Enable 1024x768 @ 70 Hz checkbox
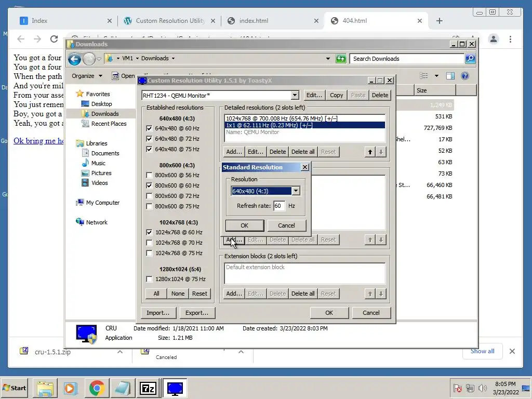The height and width of the screenshot is (399, 532). [149, 243]
